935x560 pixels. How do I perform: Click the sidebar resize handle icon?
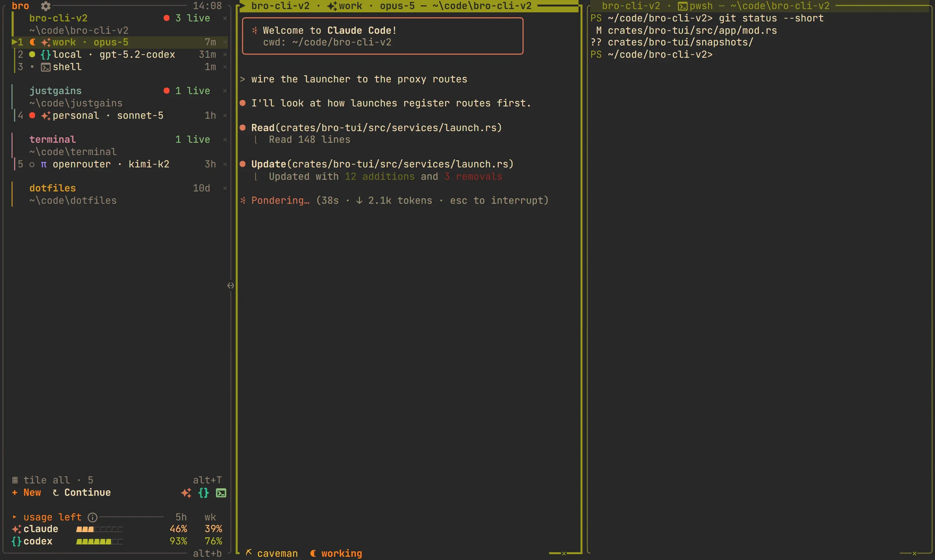(231, 286)
